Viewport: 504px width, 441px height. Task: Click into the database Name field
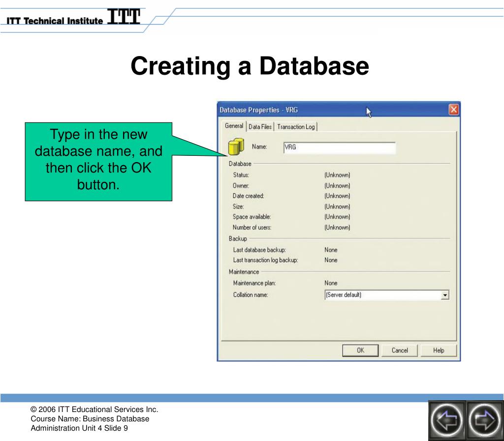[x=340, y=147]
